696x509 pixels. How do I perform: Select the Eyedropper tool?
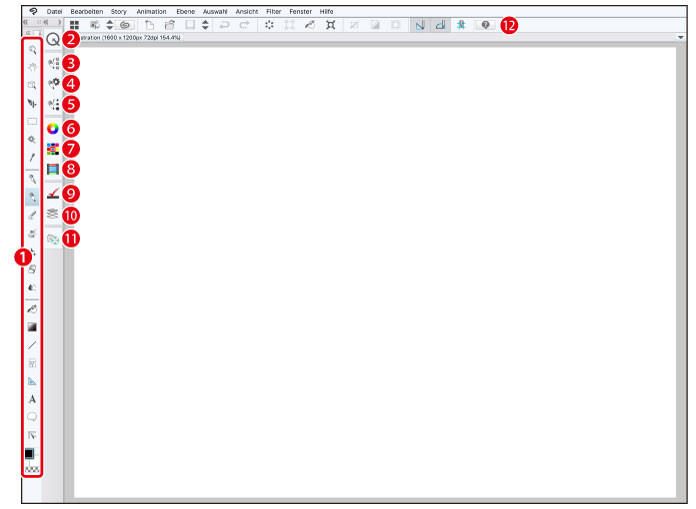pyautogui.click(x=32, y=157)
